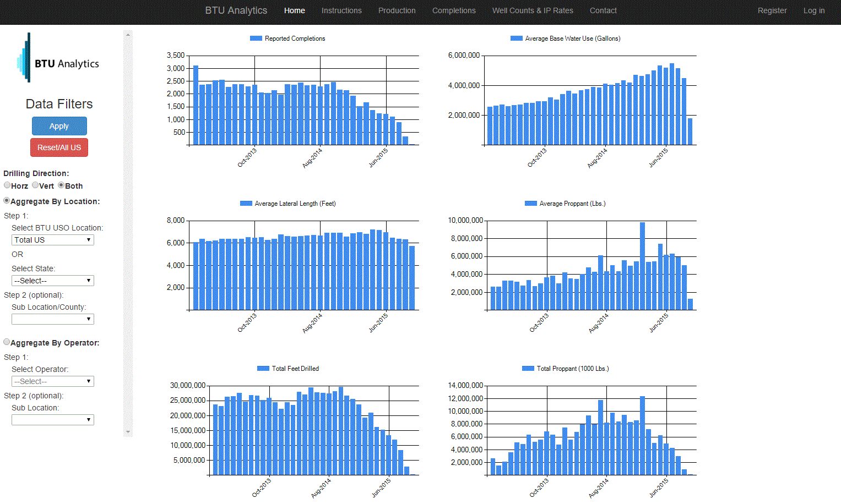Expand the Select State dropdown
The width and height of the screenshot is (841, 504).
point(53,281)
